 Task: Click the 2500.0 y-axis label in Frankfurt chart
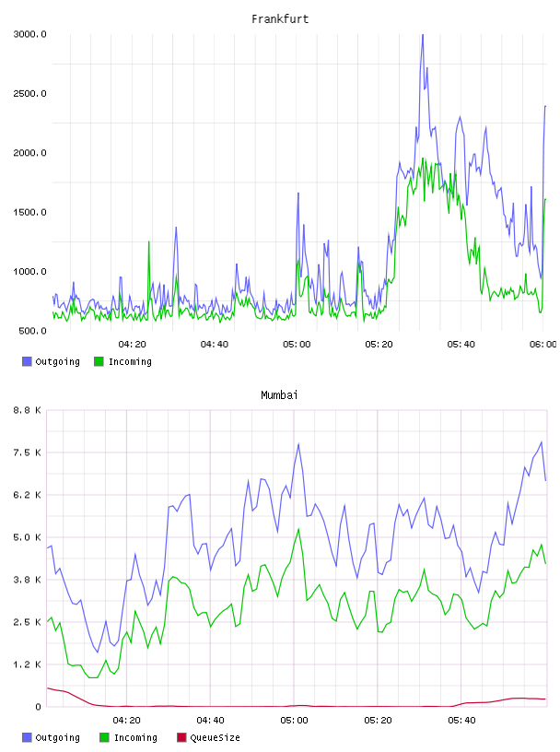click(x=29, y=93)
